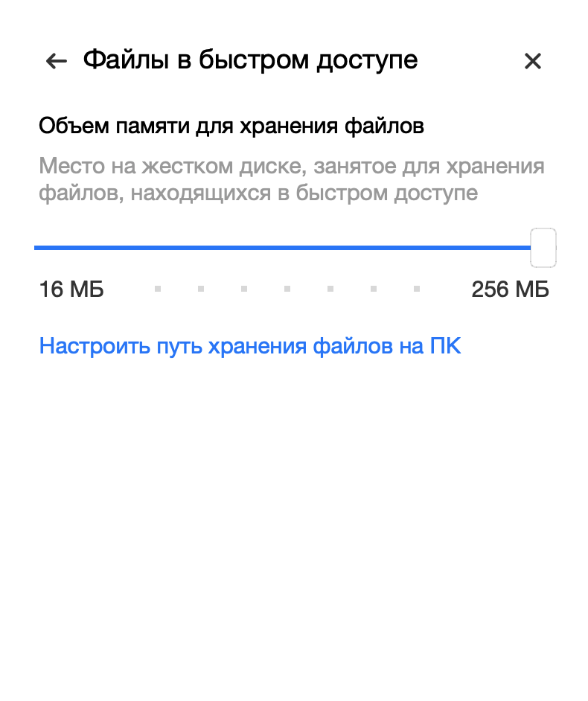Click description line starting with 'Место на жестком'
The height and width of the screenshot is (701, 588).
click(x=292, y=166)
